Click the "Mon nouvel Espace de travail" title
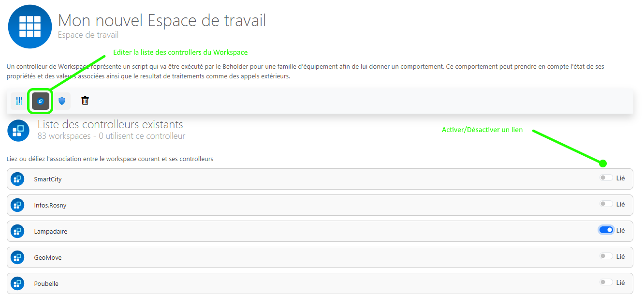The width and height of the screenshot is (644, 297). (x=162, y=21)
